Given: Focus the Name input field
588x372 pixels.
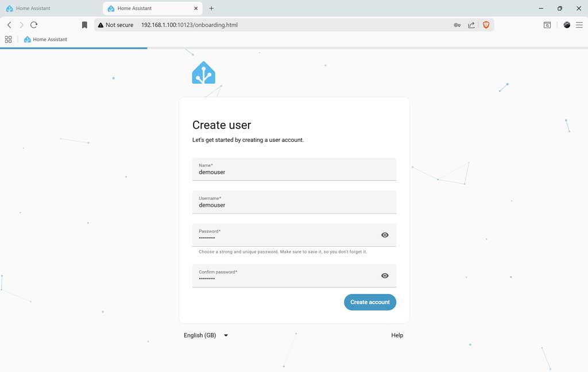Looking at the screenshot, I should click(294, 169).
